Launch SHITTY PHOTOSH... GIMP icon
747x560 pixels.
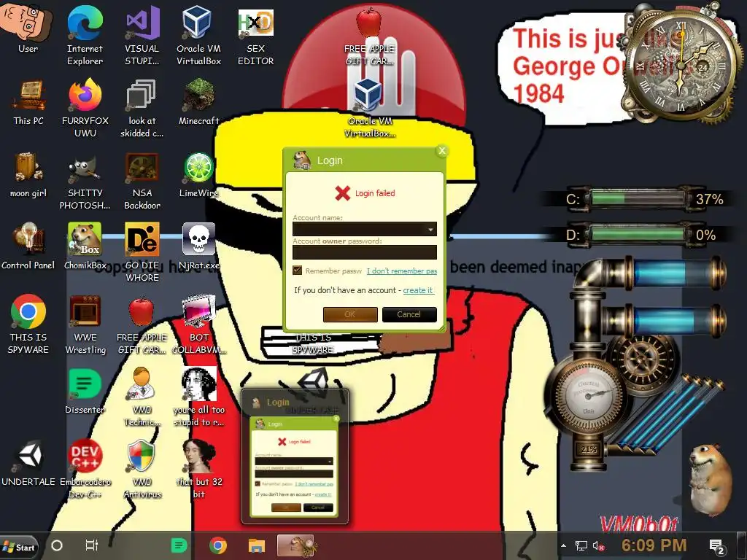pyautogui.click(x=85, y=181)
